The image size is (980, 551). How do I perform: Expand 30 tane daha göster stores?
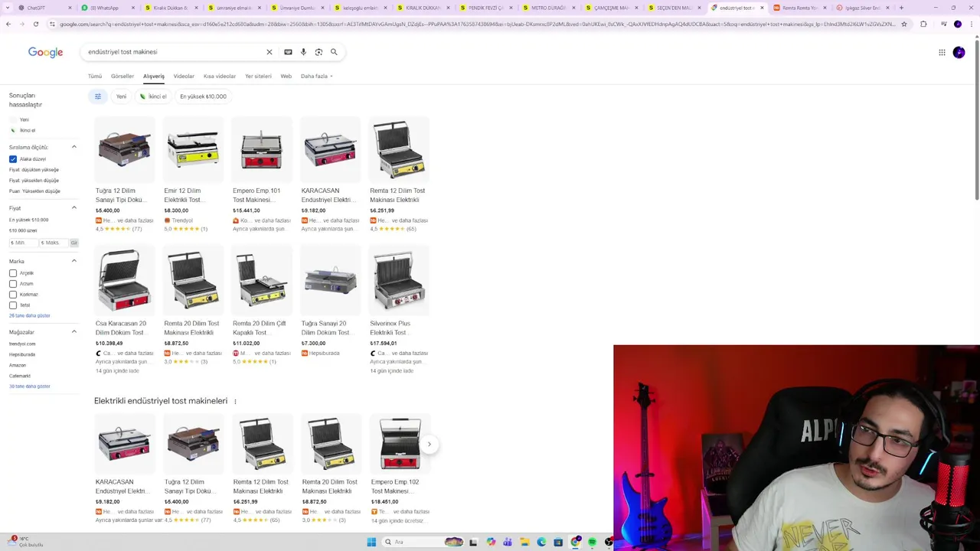pos(29,386)
